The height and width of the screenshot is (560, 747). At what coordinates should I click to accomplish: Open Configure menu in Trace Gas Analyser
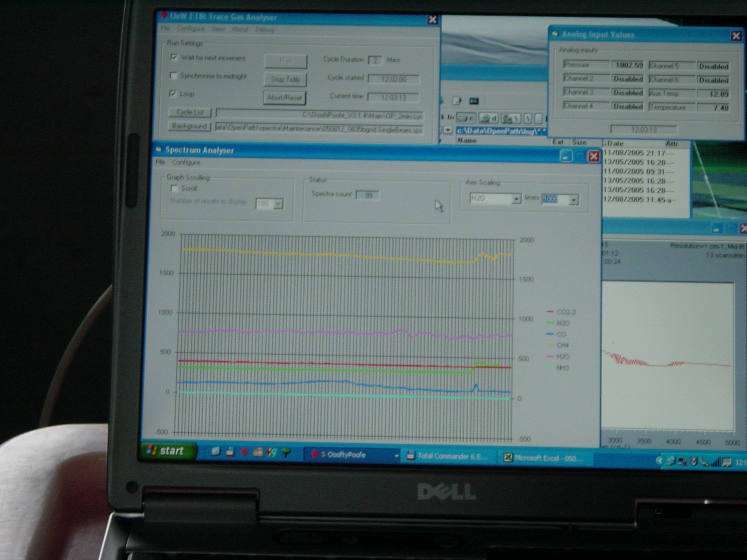click(x=190, y=28)
